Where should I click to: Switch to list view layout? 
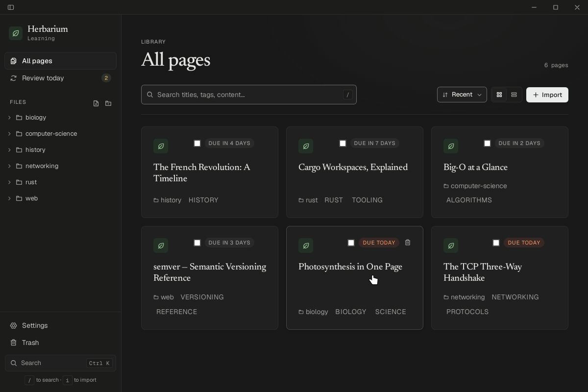(x=514, y=95)
